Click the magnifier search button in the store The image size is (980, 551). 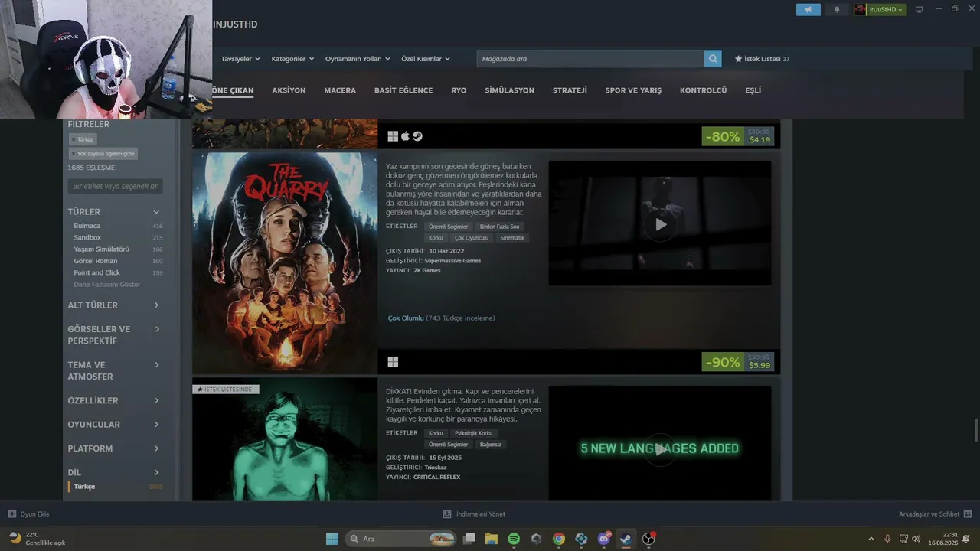click(x=713, y=59)
